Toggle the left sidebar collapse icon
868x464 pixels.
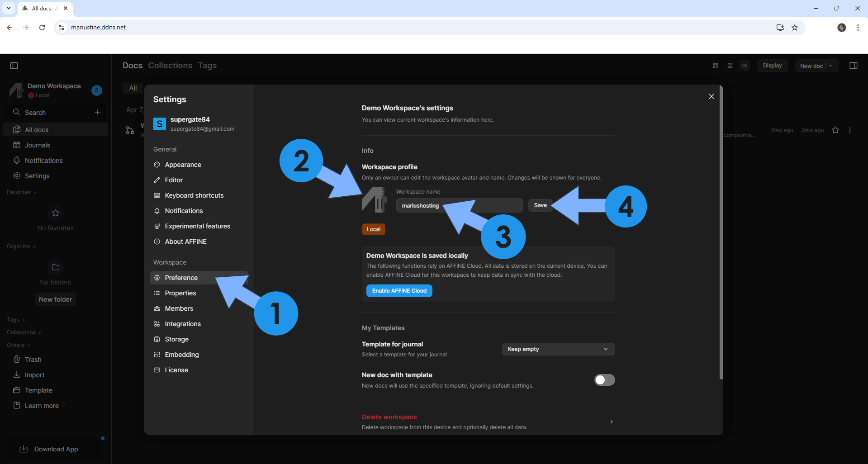(14, 66)
